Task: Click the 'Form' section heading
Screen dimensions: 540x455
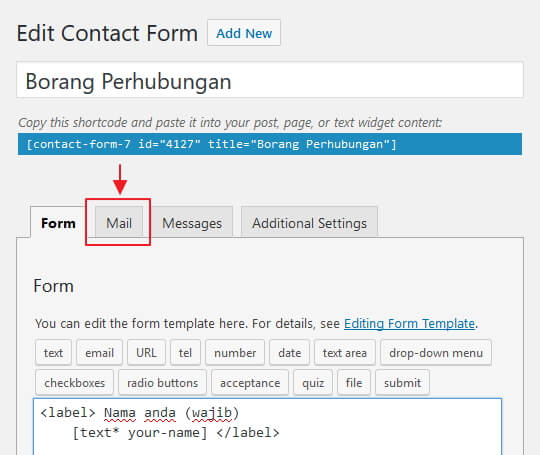Action: tap(53, 286)
